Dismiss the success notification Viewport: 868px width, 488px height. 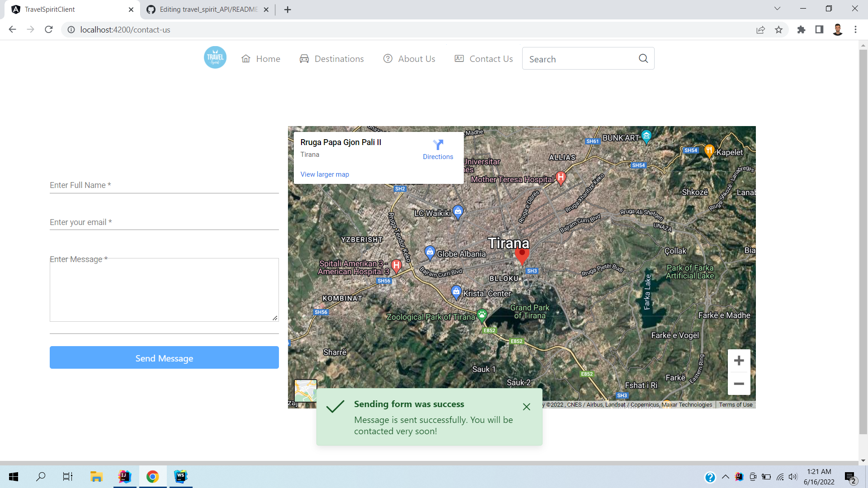pos(527,407)
